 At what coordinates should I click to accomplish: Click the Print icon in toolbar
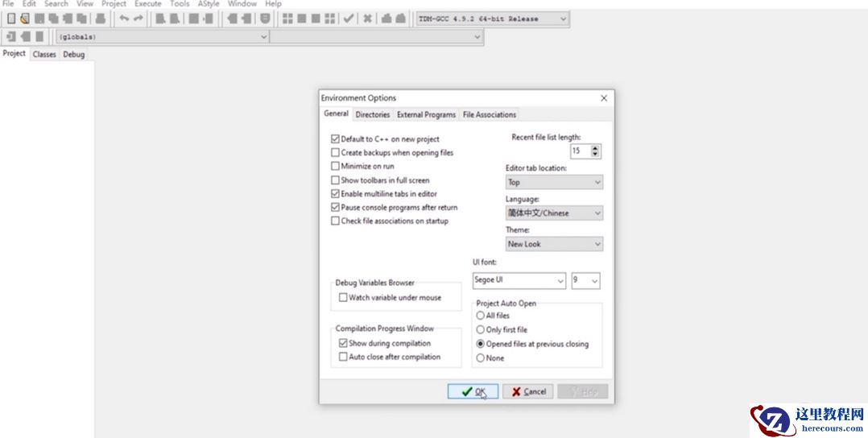pos(101,19)
